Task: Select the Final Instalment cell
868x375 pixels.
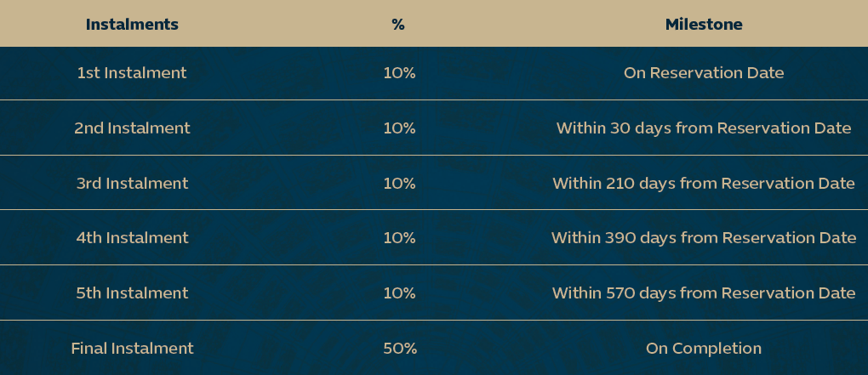Action: point(132,349)
